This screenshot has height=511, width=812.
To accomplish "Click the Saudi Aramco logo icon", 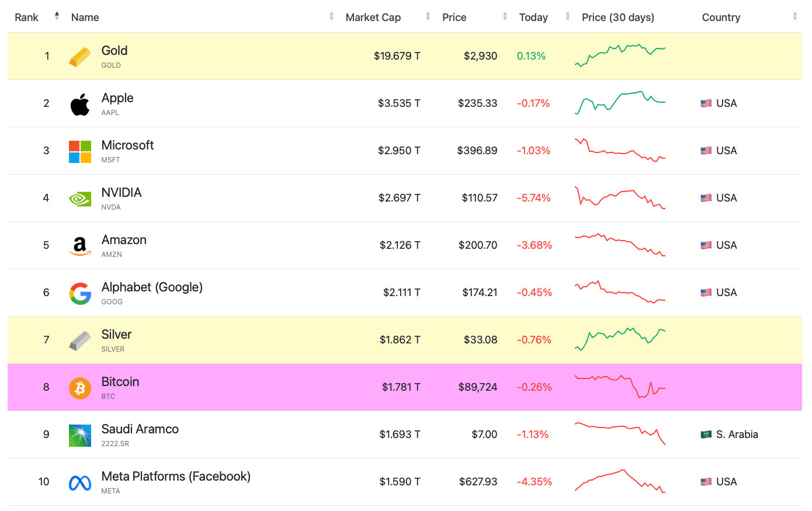I will (80, 435).
